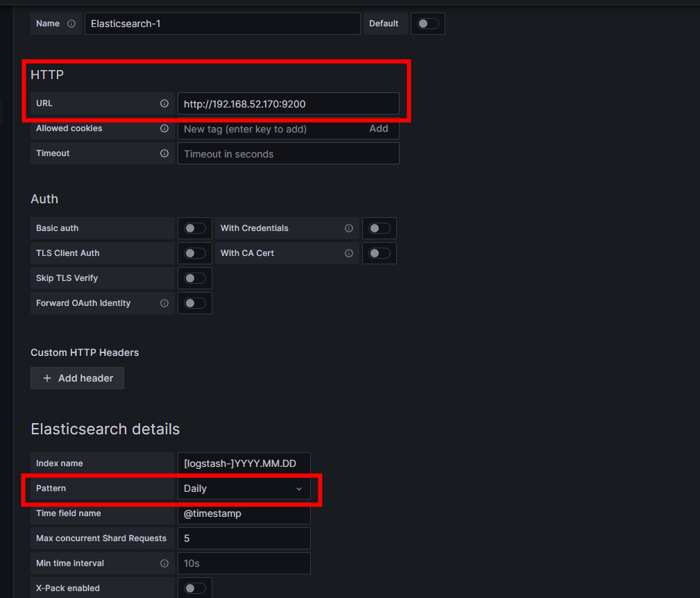Click the URL input field
Screen dimensions: 700x598
coord(289,103)
